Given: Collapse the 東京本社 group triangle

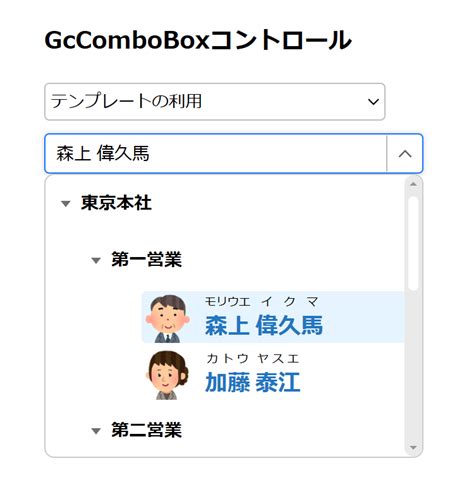Looking at the screenshot, I should click(66, 203).
